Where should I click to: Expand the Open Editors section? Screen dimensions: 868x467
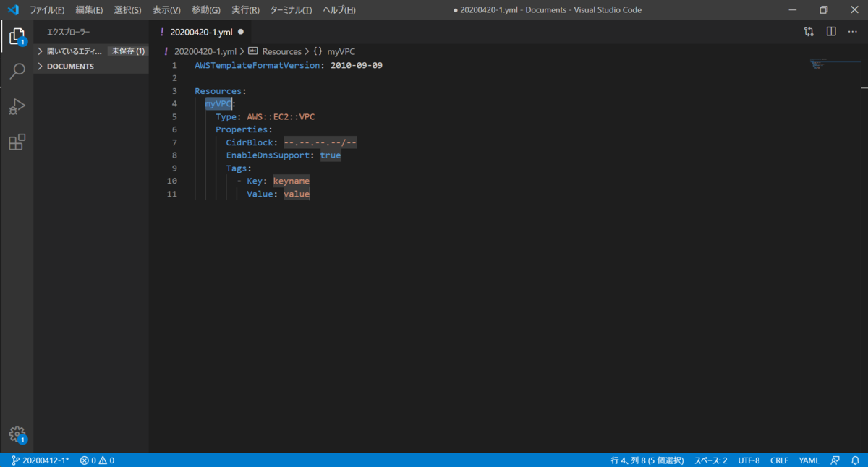click(69, 51)
